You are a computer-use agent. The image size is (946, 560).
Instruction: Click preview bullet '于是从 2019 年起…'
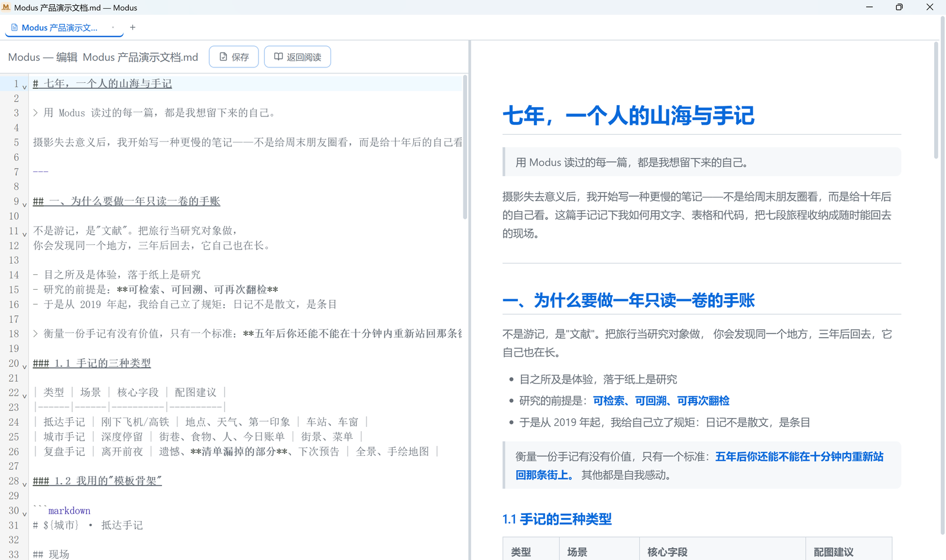(x=665, y=422)
